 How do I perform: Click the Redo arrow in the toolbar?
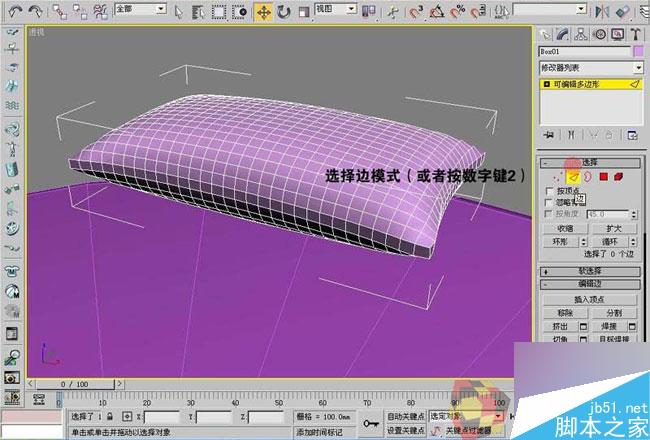[36, 12]
